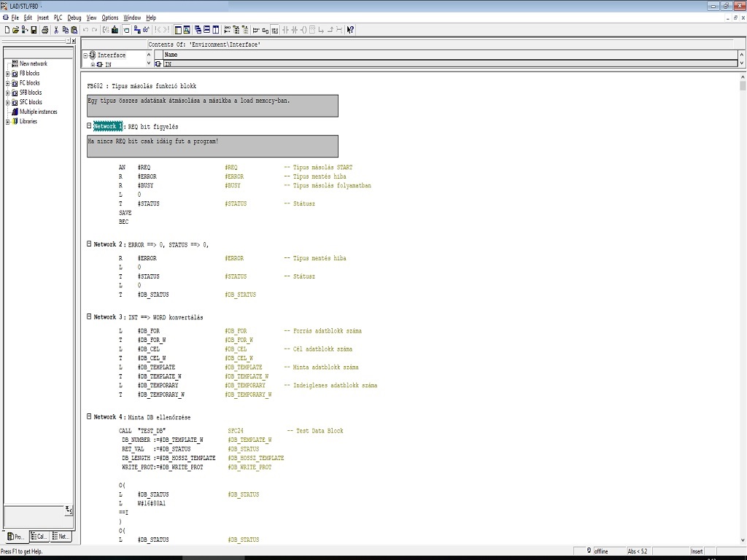The height and width of the screenshot is (560, 747).
Task: Click the Print toolbar icon
Action: tap(44, 30)
